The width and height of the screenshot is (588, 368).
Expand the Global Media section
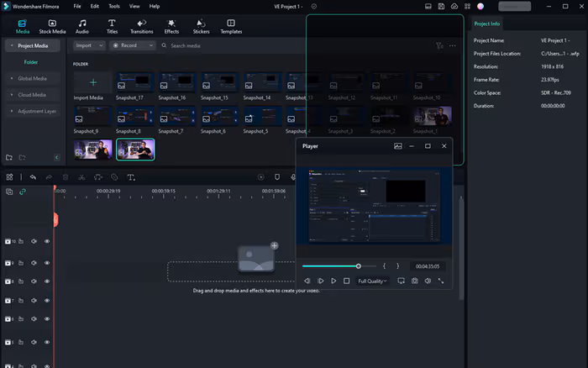pos(32,78)
